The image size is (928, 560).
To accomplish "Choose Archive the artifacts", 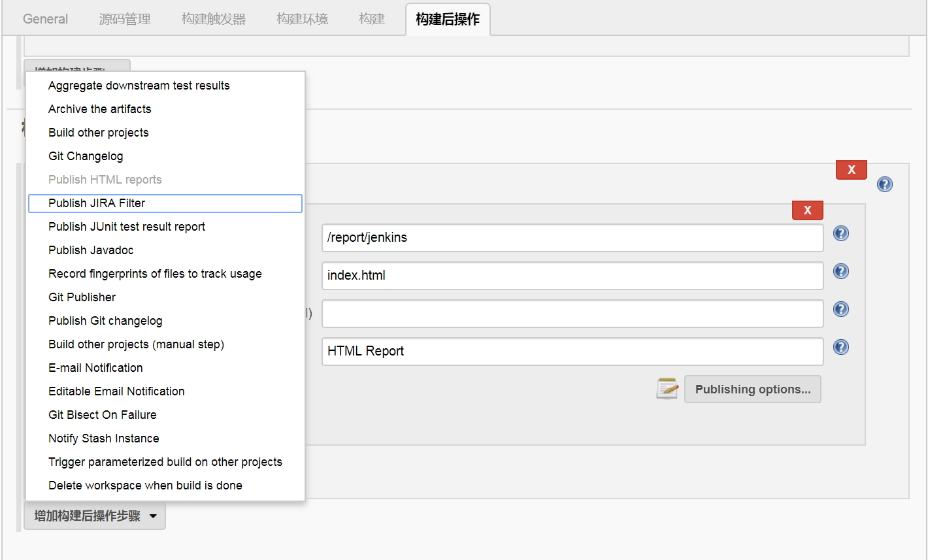I will [165, 109].
